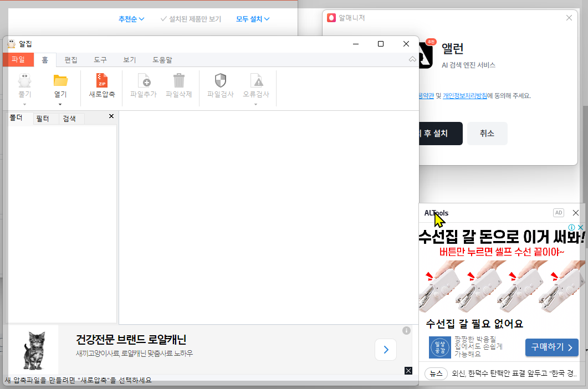The height and width of the screenshot is (389, 588).
Task: Click the 파일추가 toolbar icon
Action: coord(144,80)
